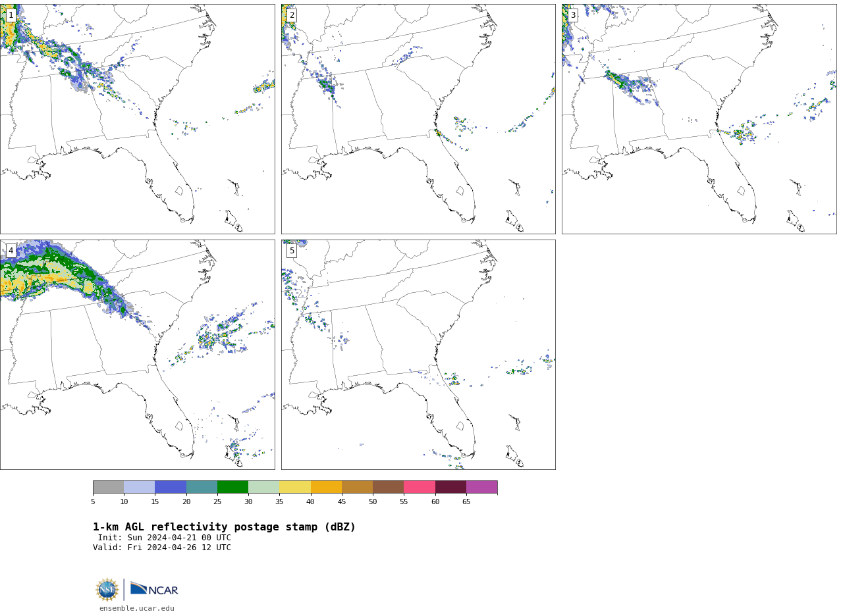The width and height of the screenshot is (843, 616).
Task: Click the colorbar tick label '60'
Action: pyautogui.click(x=435, y=502)
